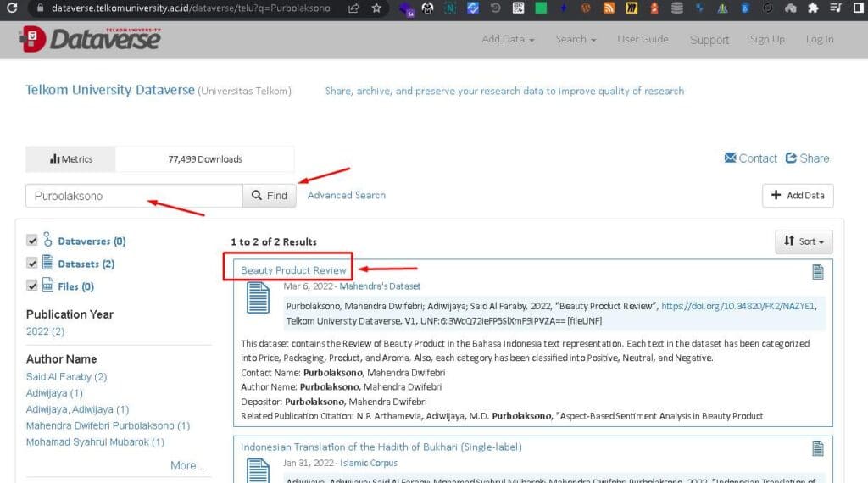Open the orange RSS feed extension

tap(609, 8)
